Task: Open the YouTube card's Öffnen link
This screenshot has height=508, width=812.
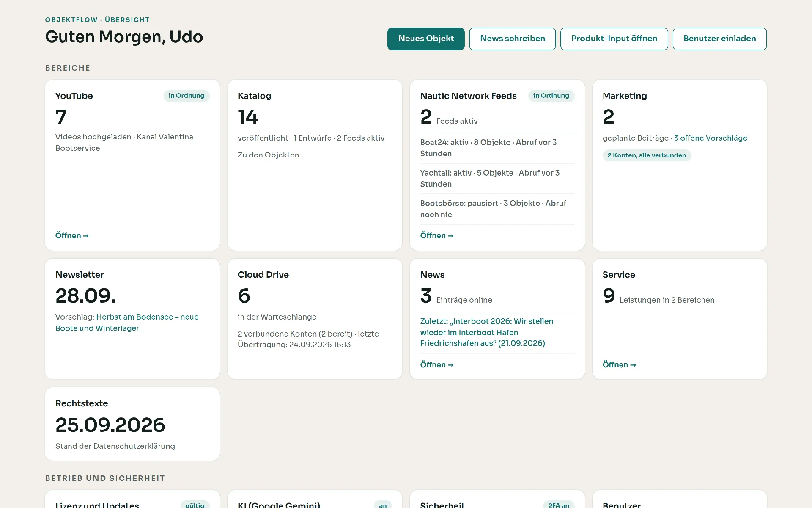Action: 72,236
